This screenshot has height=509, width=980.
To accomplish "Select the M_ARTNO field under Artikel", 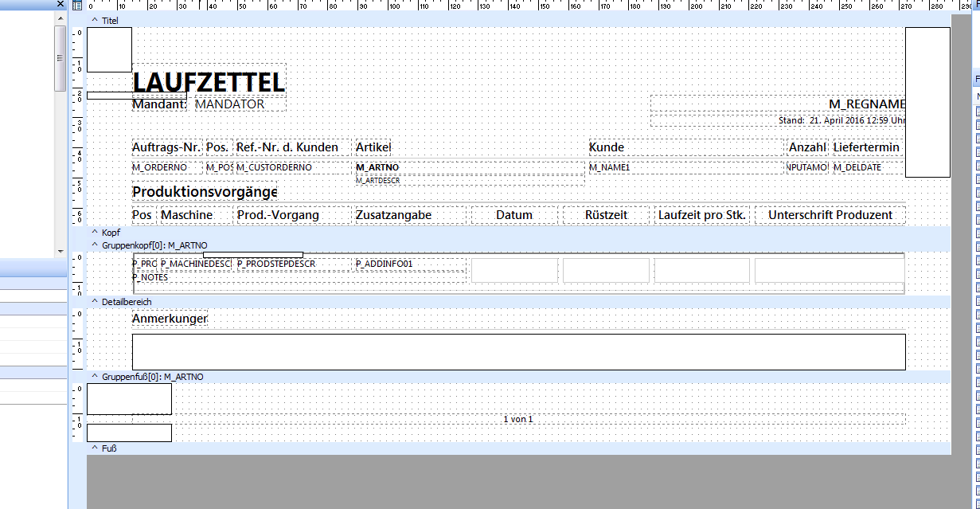I will coord(470,167).
